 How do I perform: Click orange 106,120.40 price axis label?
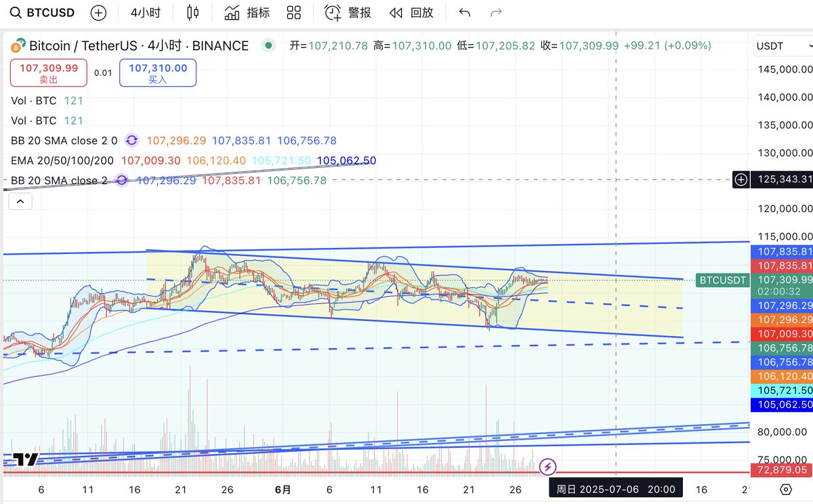782,376
